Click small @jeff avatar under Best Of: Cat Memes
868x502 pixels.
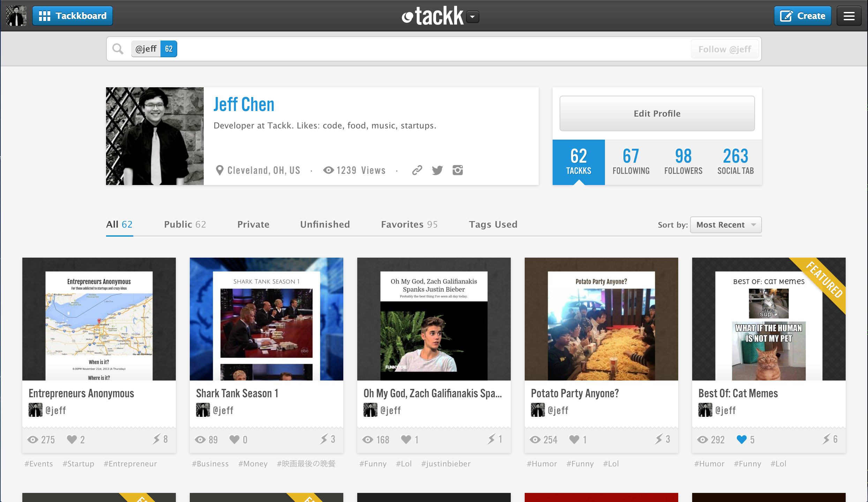coord(705,410)
